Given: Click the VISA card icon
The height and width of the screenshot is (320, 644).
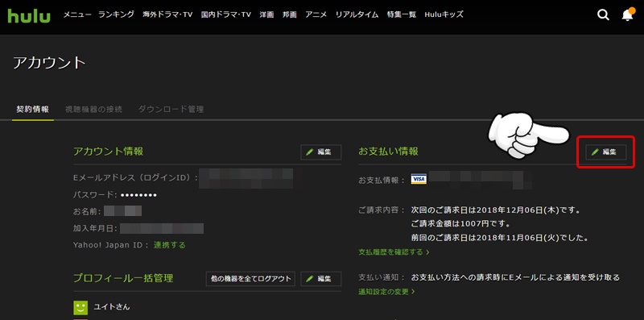Looking at the screenshot, I should (419, 179).
